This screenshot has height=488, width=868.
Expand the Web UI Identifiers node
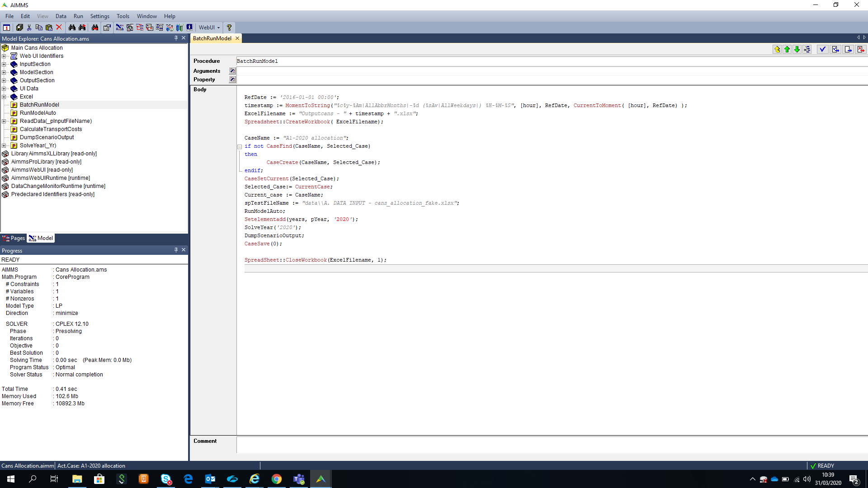(4, 56)
